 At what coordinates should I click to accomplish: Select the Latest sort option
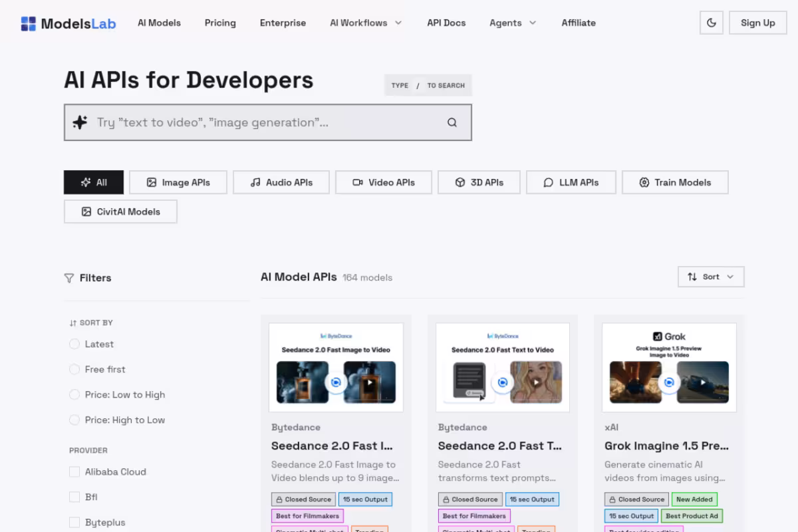74,344
